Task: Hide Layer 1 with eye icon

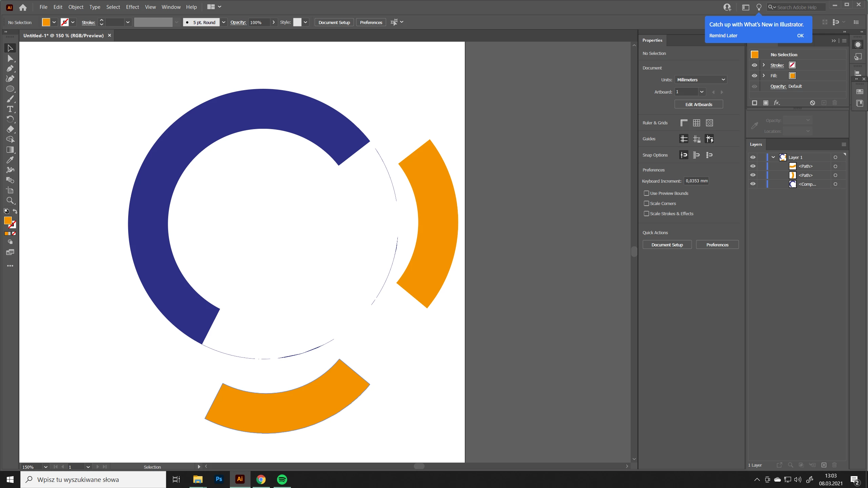Action: (x=753, y=157)
